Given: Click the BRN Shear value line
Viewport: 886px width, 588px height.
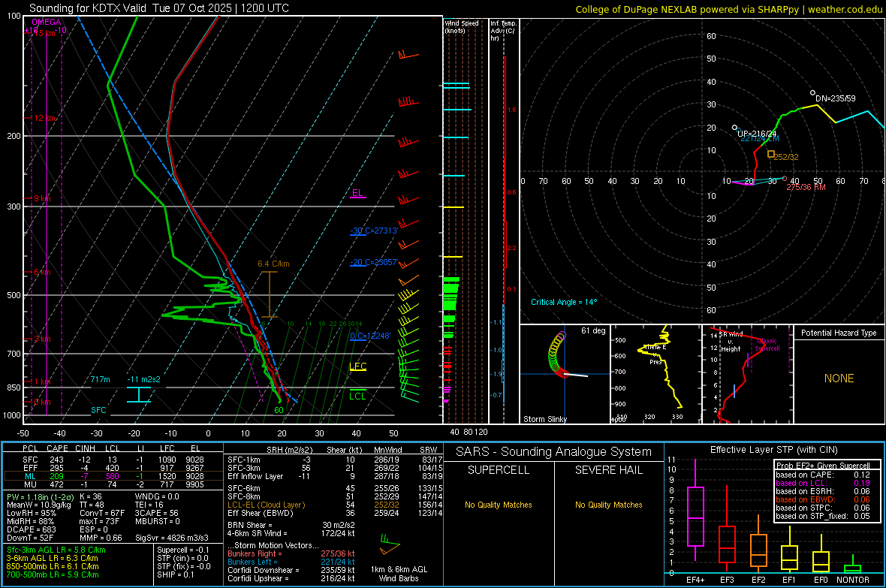Looking at the screenshot, I should [291, 525].
